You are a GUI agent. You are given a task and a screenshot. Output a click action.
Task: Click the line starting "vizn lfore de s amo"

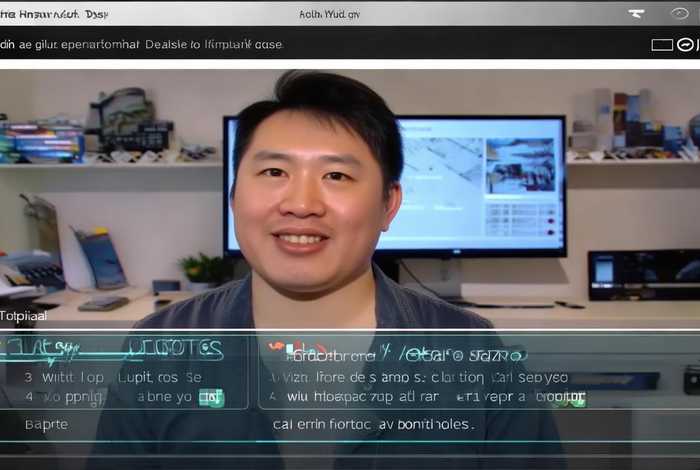click(x=419, y=378)
